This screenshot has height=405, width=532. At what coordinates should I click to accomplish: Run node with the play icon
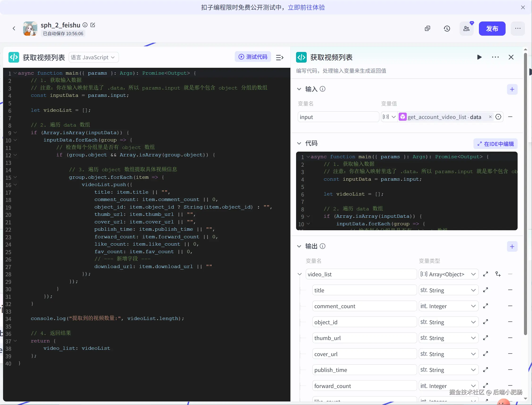tap(479, 57)
